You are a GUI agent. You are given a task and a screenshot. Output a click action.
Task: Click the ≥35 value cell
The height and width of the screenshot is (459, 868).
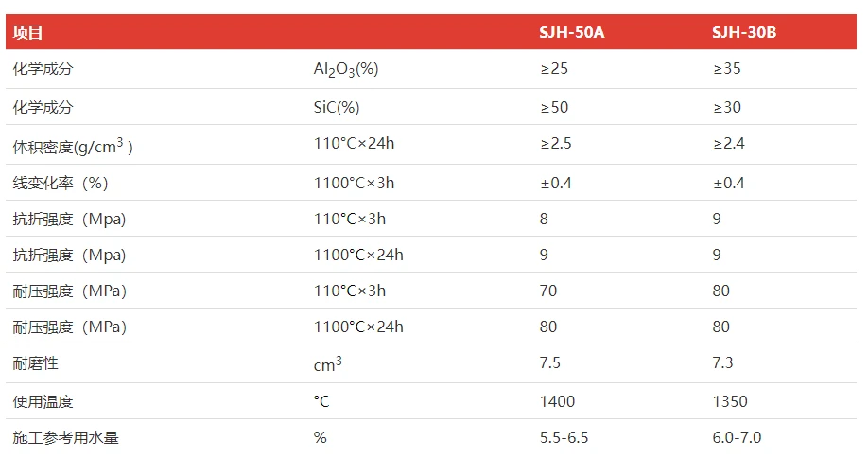[727, 69]
